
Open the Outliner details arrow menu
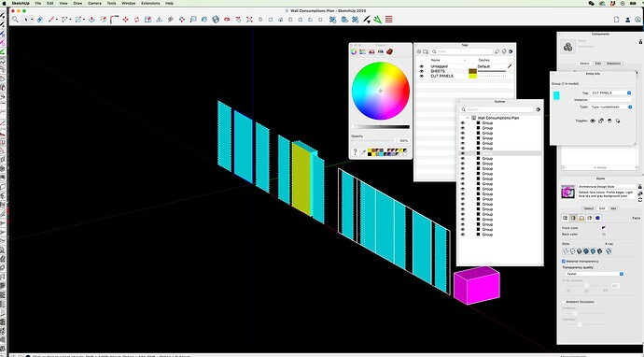pos(538,110)
